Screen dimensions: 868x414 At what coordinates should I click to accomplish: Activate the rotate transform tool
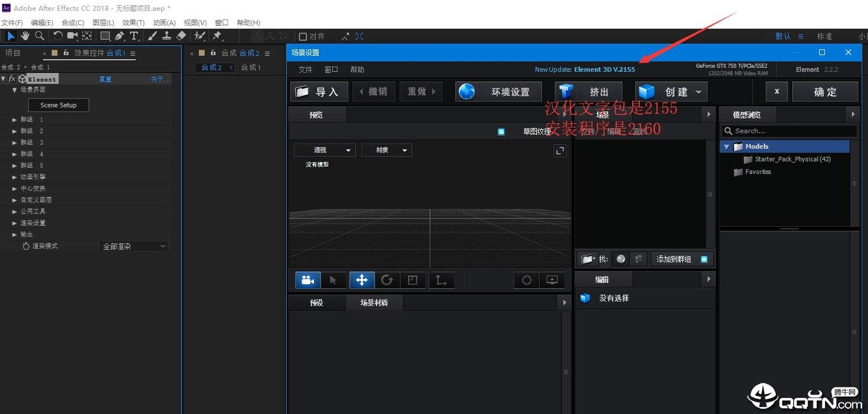pyautogui.click(x=387, y=280)
